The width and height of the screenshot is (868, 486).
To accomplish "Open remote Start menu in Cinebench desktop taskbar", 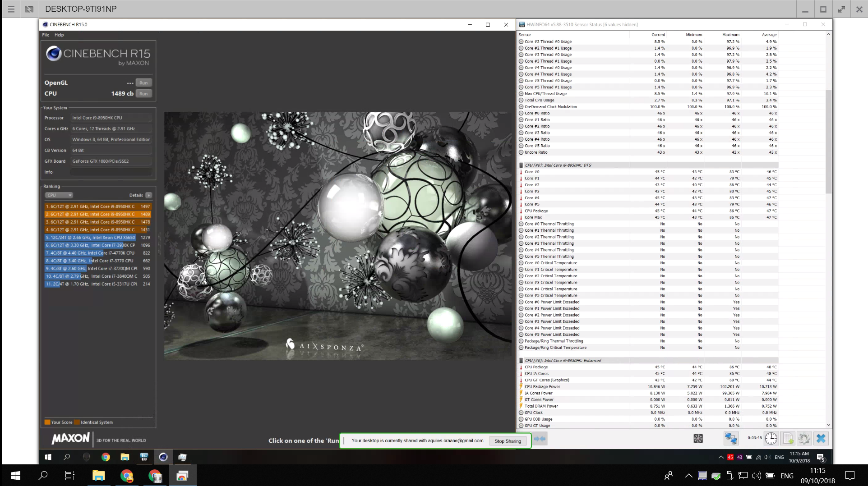I will coord(48,457).
